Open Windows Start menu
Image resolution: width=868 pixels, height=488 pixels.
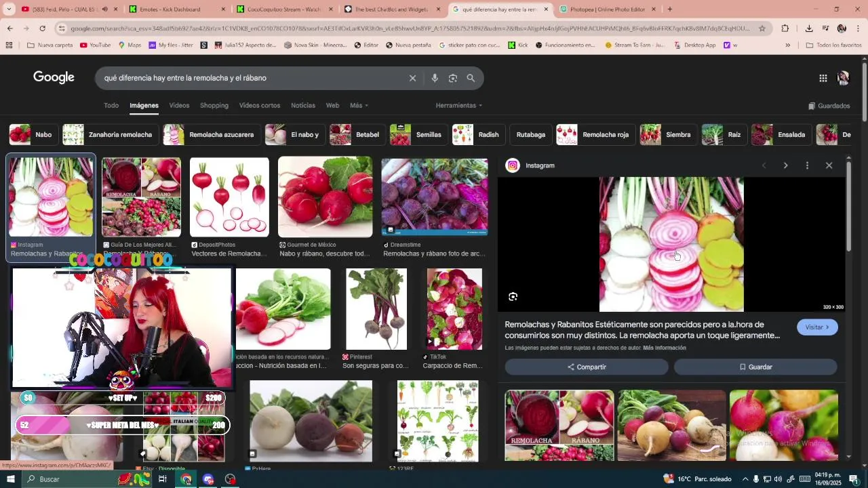[x=11, y=479]
